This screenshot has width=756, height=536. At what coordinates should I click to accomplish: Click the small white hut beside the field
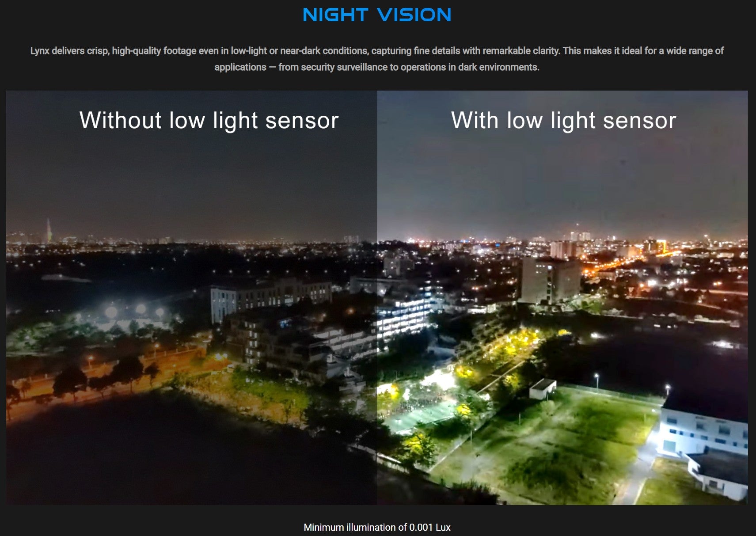point(543,389)
